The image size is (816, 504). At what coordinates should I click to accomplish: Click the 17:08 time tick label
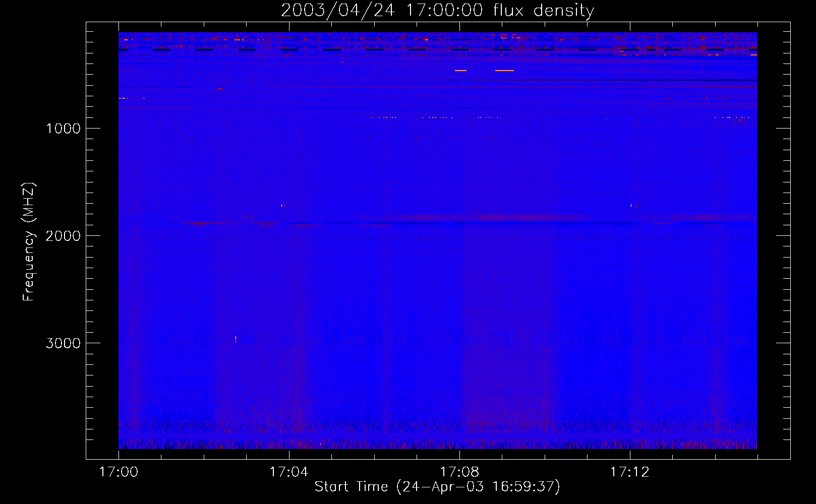[x=459, y=472]
